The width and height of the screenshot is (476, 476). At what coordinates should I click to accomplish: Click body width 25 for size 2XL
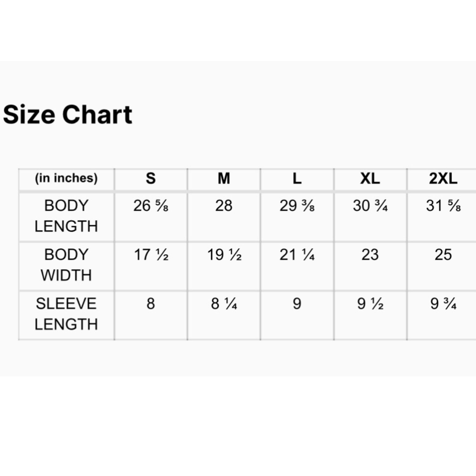[443, 255]
